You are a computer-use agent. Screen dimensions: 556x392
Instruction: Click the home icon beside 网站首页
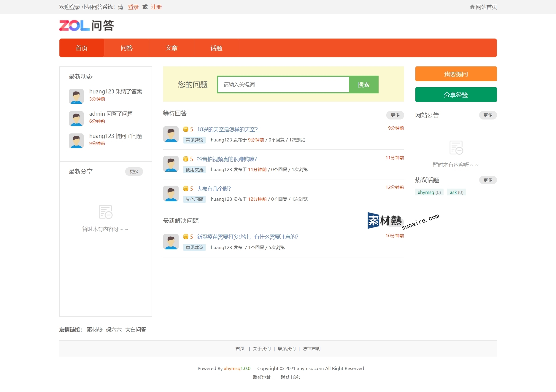click(472, 7)
